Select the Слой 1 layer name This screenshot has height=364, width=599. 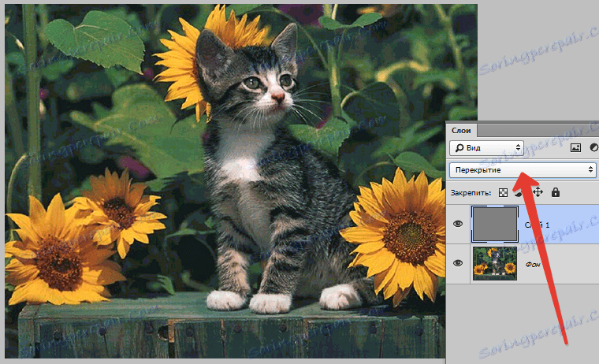pos(537,225)
